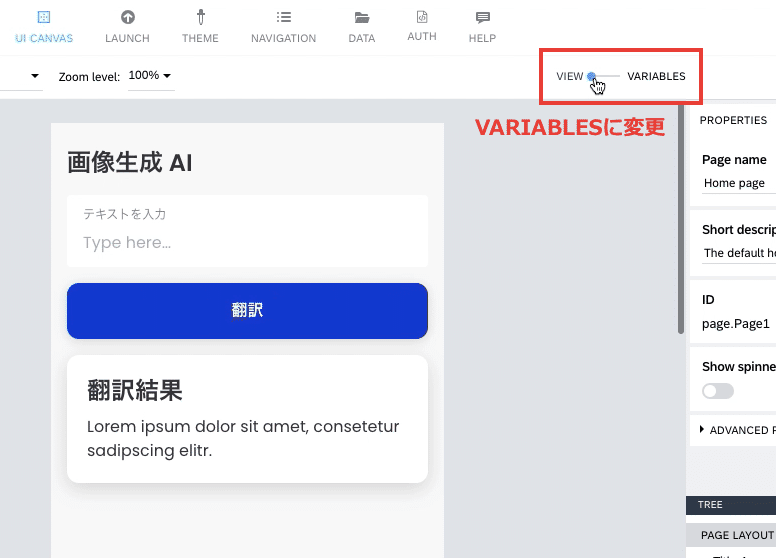Open the Help chat bubble icon

click(x=483, y=18)
